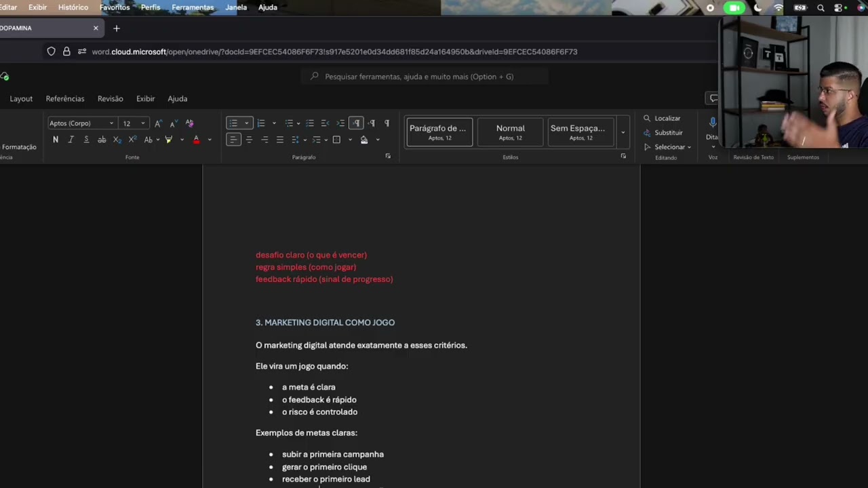This screenshot has width=868, height=488.
Task: Close the DOPAMINA browser tab
Action: [x=96, y=28]
